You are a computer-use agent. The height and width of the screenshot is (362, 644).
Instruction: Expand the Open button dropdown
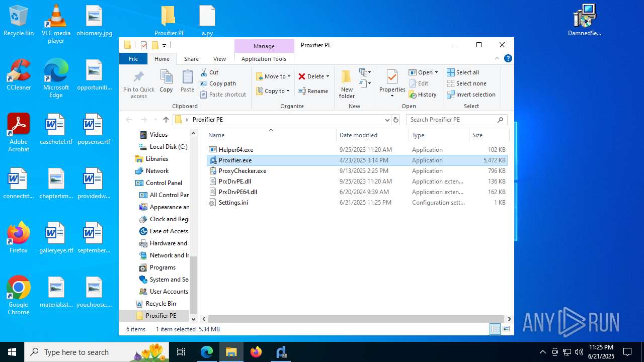click(436, 72)
